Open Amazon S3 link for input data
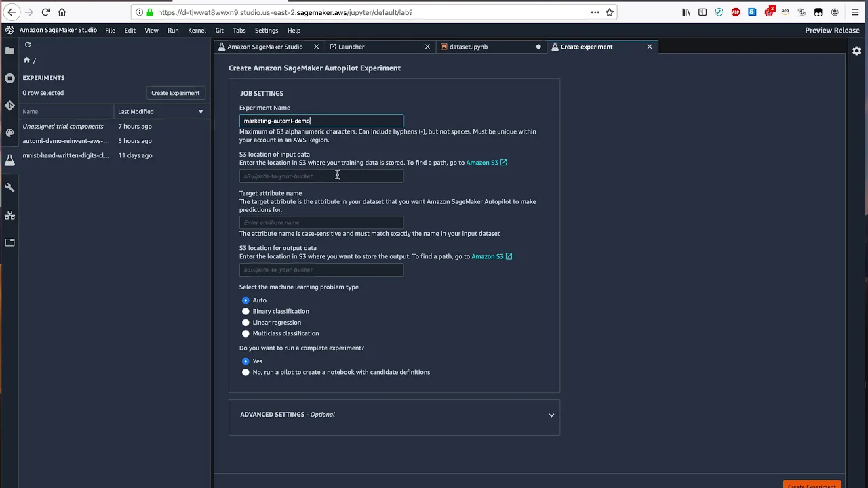The image size is (868, 488). pos(486,163)
